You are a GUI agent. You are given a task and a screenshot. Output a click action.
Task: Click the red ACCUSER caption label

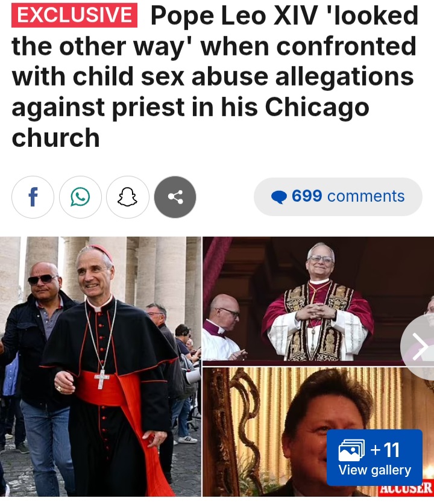click(x=406, y=488)
